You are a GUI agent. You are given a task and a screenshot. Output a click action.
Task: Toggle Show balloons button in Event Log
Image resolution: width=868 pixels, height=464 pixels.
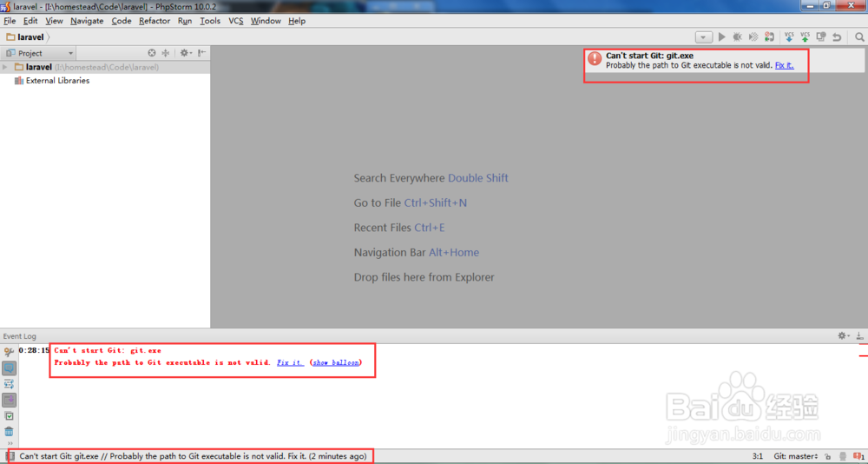10,368
